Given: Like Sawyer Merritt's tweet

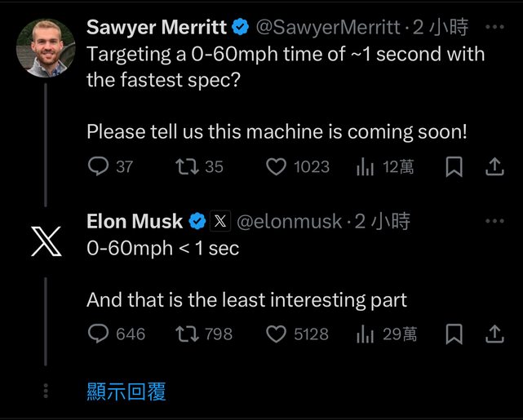Looking at the screenshot, I should [277, 167].
